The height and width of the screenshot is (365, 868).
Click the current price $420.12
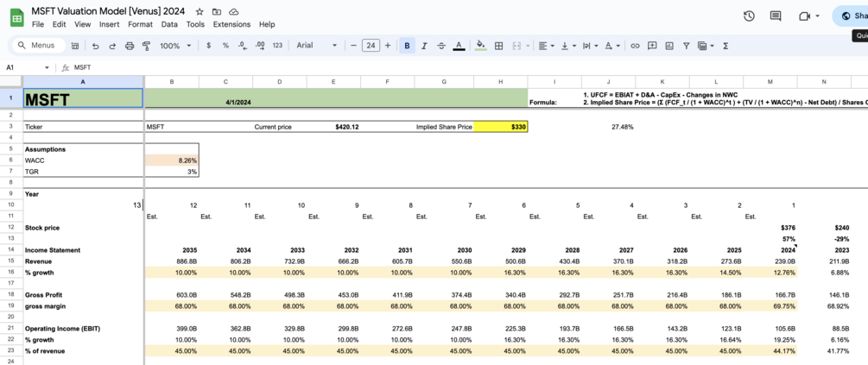tap(347, 127)
